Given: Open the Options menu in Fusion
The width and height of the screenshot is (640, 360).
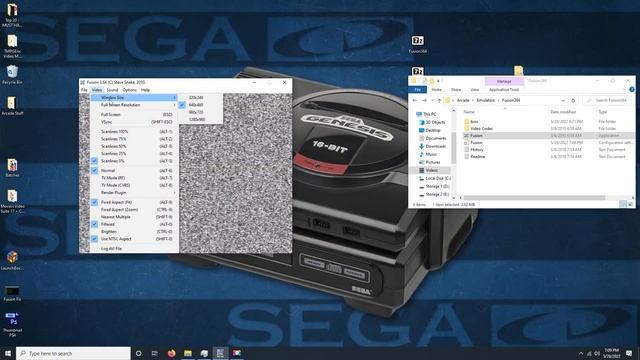Looking at the screenshot, I should 129,90.
